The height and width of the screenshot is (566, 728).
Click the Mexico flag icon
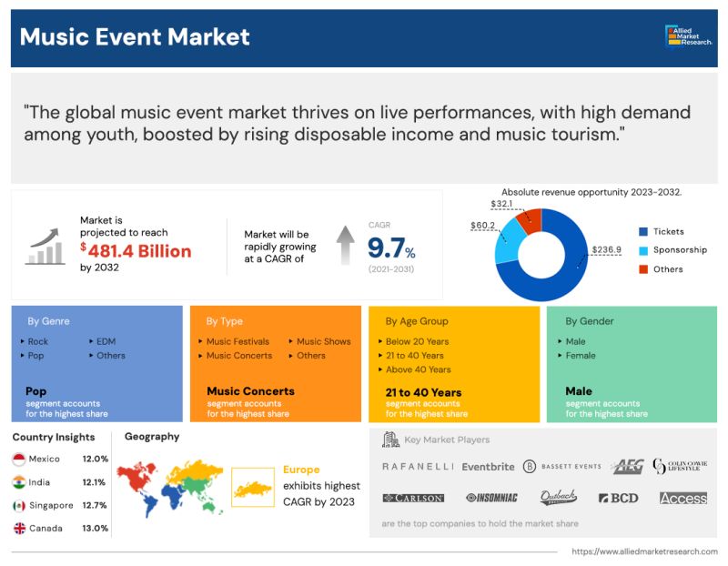[18, 460]
